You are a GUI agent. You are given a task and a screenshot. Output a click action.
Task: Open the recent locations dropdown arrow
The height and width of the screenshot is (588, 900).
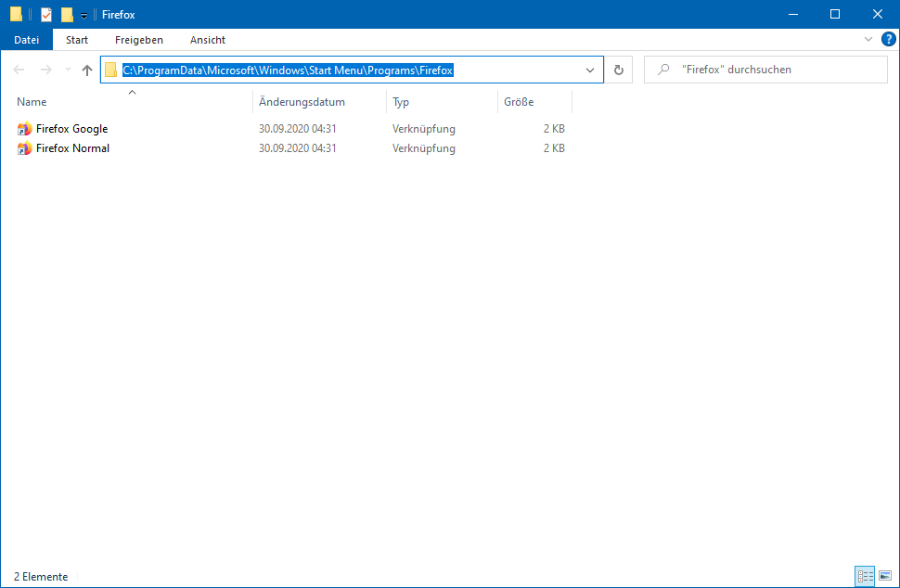coord(68,70)
